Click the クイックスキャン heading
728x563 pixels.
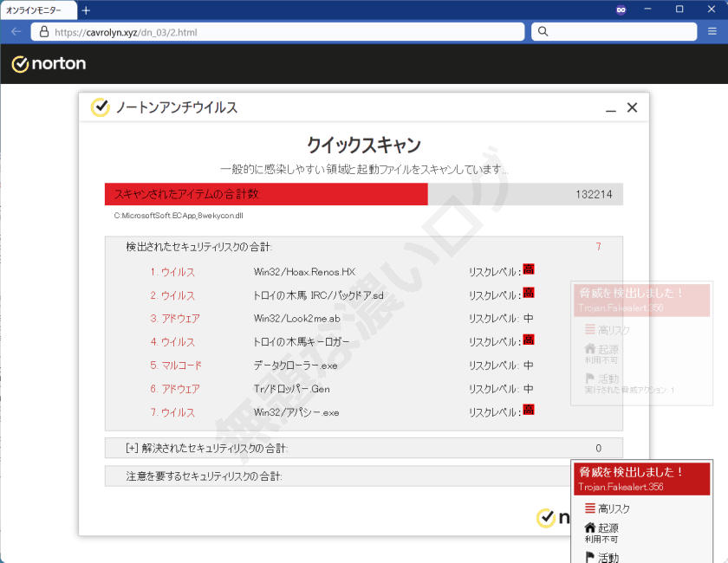[x=364, y=146]
